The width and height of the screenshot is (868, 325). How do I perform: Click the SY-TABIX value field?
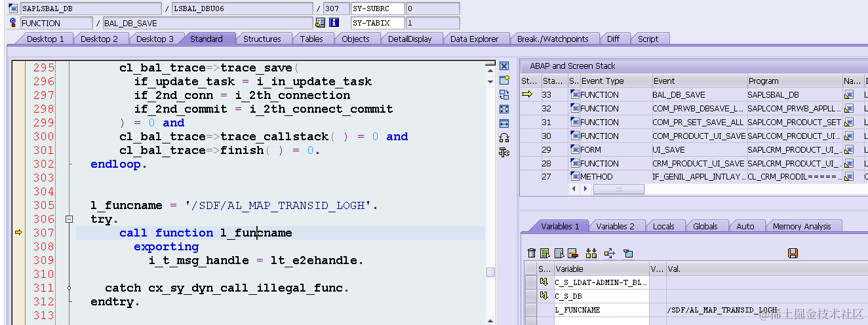pos(433,23)
